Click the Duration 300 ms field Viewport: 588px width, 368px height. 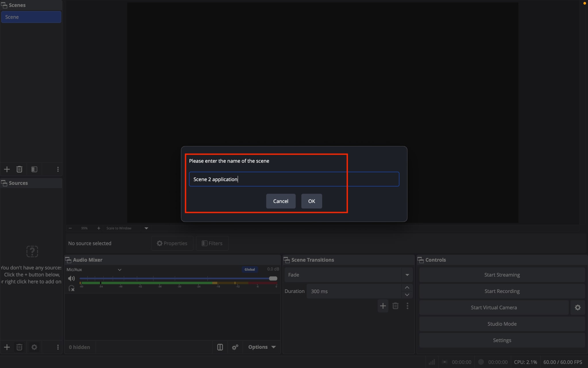[354, 291]
